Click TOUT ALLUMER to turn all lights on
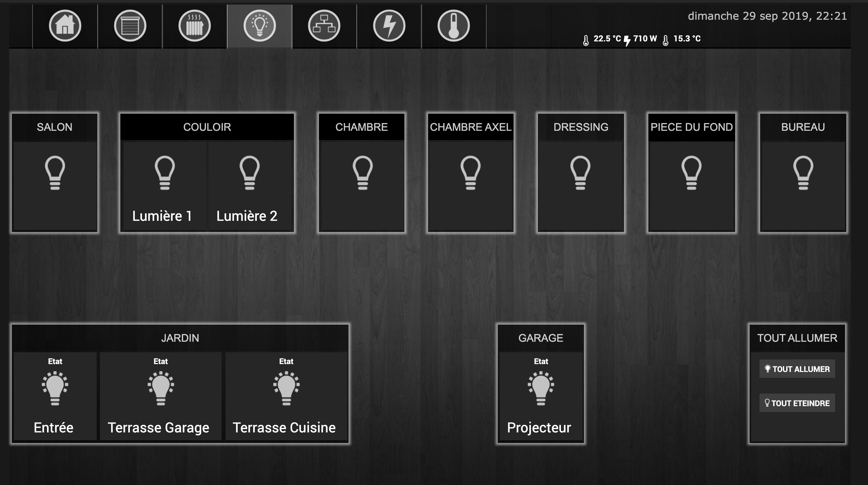The width and height of the screenshot is (868, 485). tap(798, 369)
